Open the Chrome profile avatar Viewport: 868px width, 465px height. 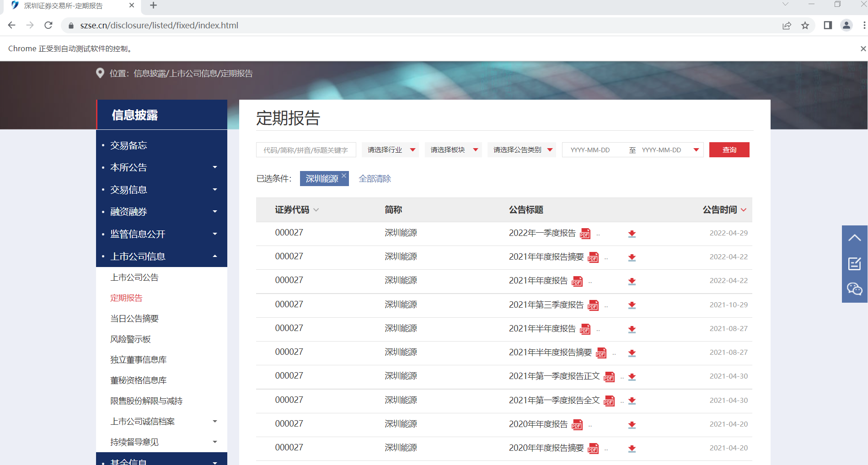[x=847, y=26]
